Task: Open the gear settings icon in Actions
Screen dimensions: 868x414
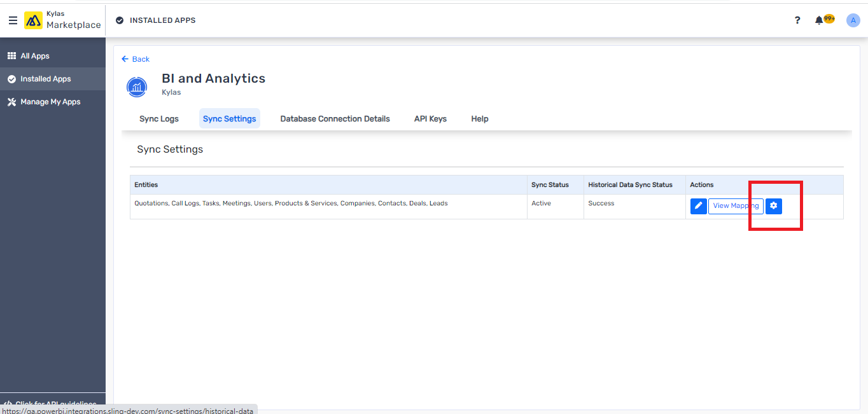Action: point(774,206)
